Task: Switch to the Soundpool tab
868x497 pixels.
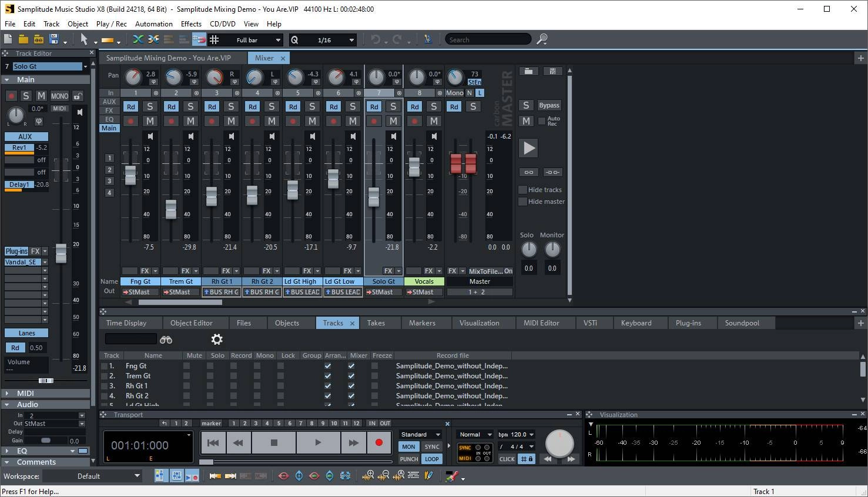Action: coord(742,323)
